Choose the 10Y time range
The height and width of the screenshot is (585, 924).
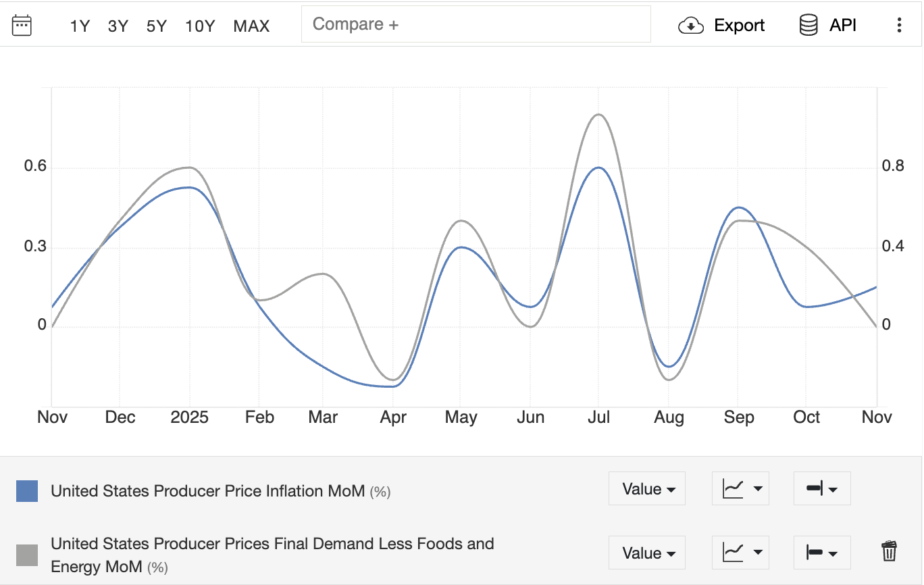point(200,26)
